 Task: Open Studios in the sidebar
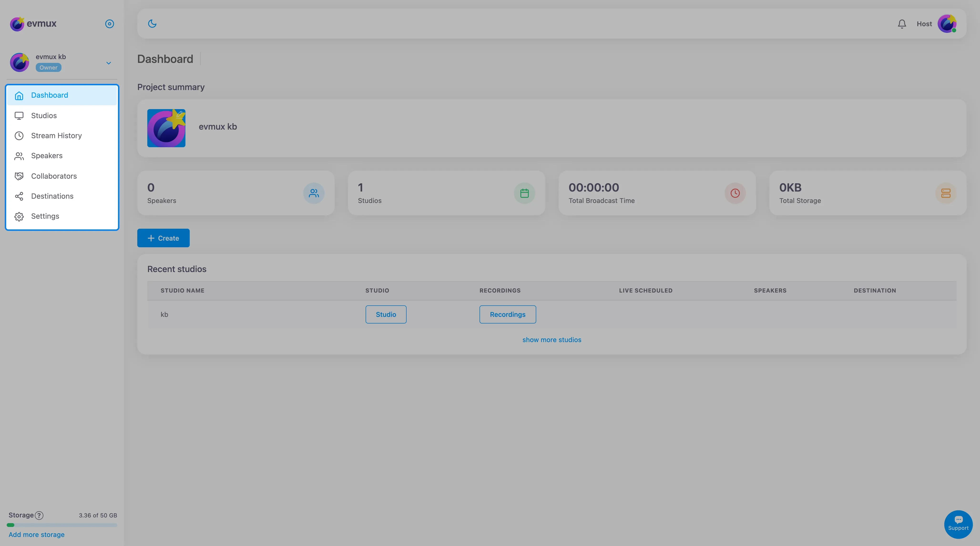click(62, 116)
